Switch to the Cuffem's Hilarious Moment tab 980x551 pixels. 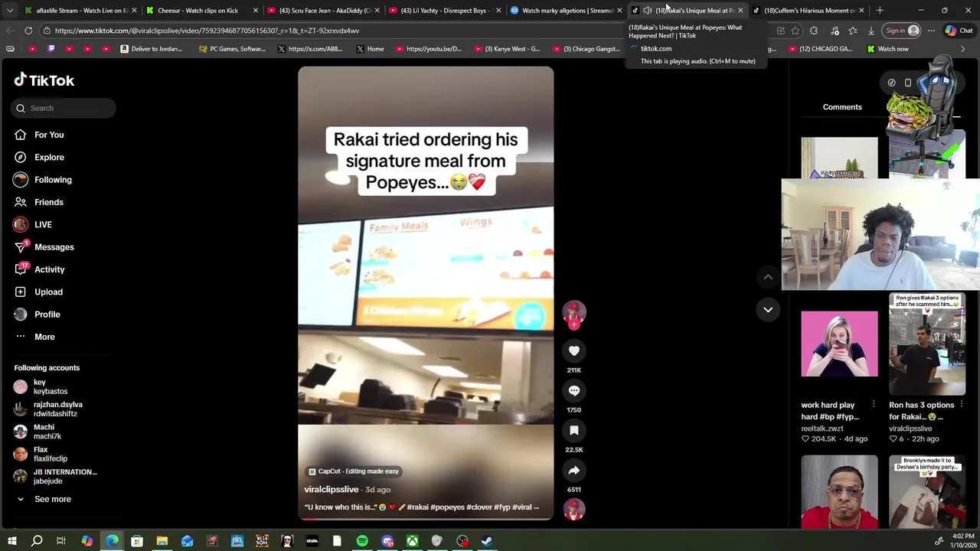click(809, 11)
